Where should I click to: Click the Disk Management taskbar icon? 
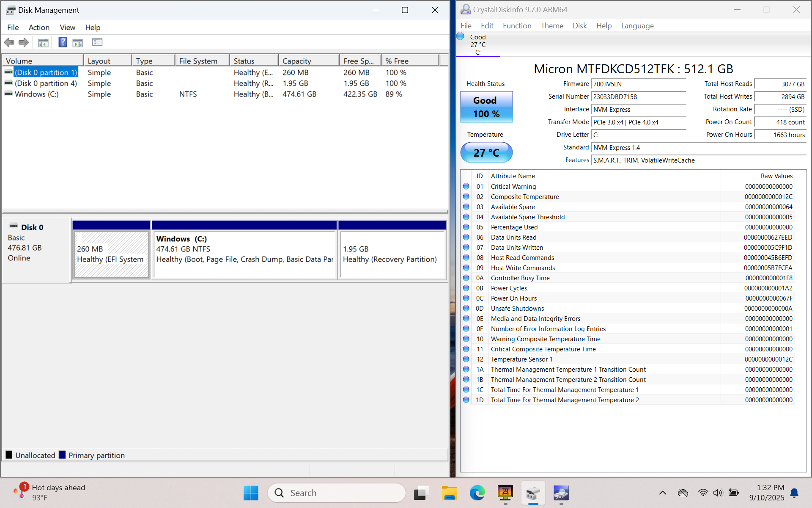click(x=533, y=493)
